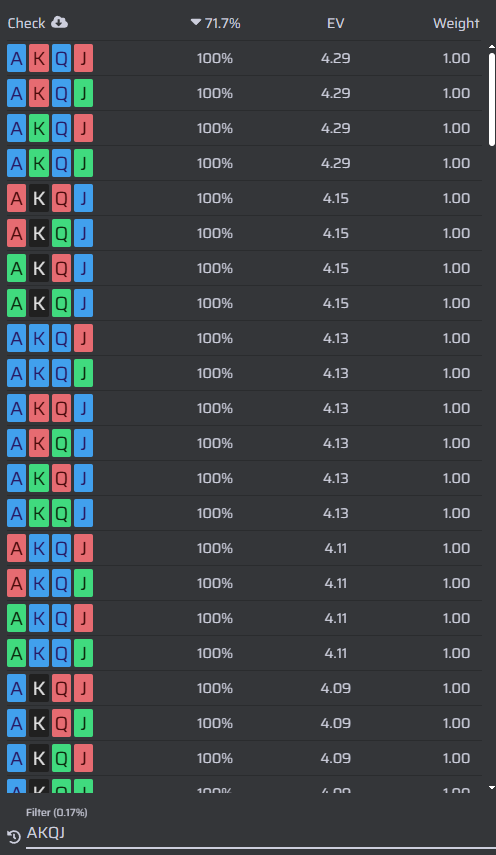Click the cloud download icon beside Check

pyautogui.click(x=59, y=22)
